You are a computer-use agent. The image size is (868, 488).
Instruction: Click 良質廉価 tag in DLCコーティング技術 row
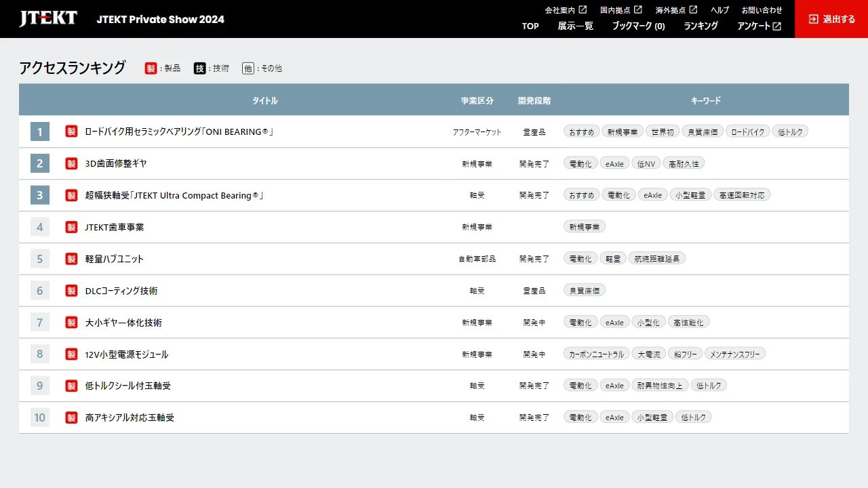tap(585, 291)
